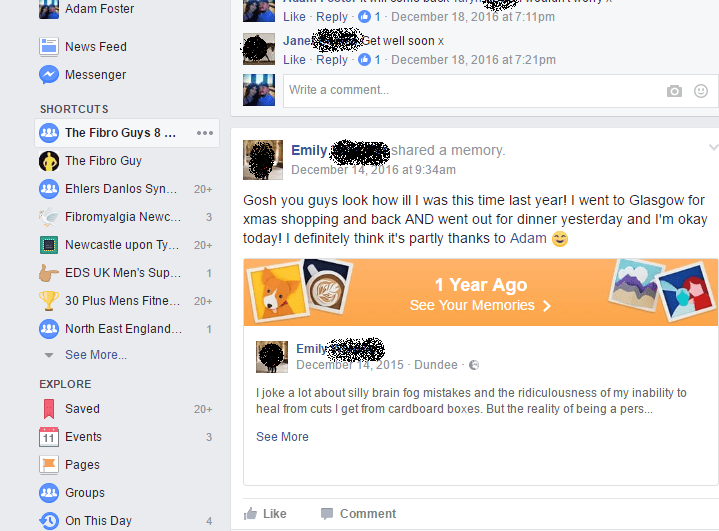Image resolution: width=719 pixels, height=531 pixels.
Task: Click the Saved bookmark icon
Action: coord(49,409)
